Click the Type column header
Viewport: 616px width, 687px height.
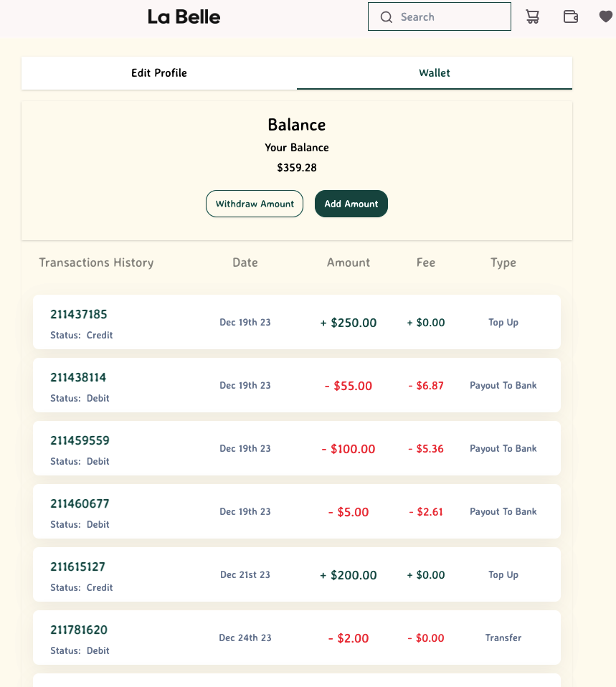(x=503, y=262)
